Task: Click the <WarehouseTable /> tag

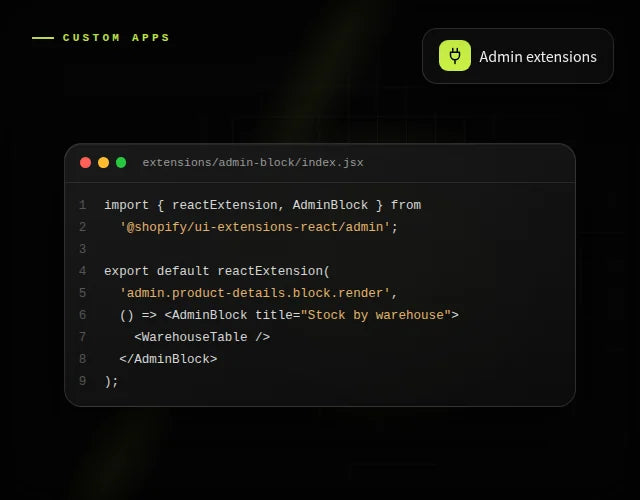Action: 202,337
